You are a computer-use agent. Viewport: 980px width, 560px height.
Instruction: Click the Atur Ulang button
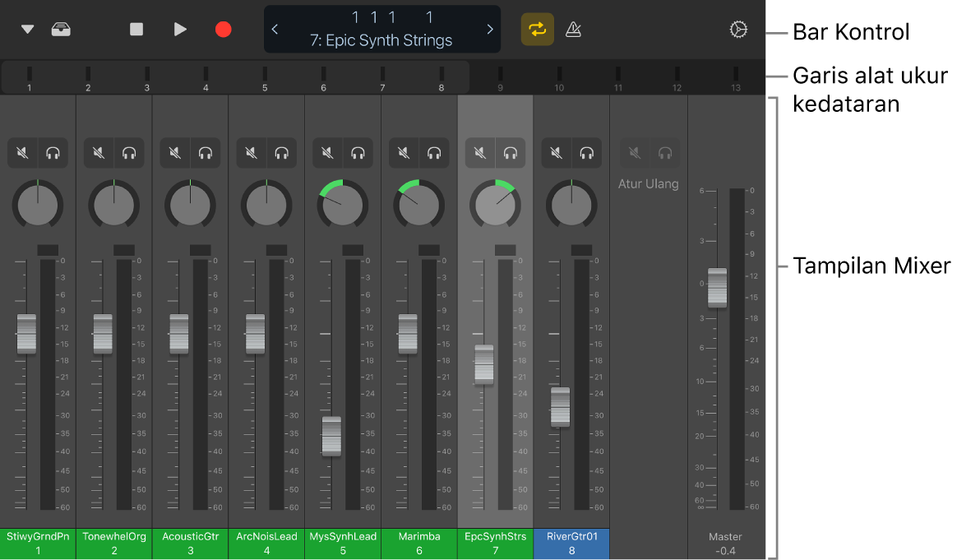coord(649,184)
